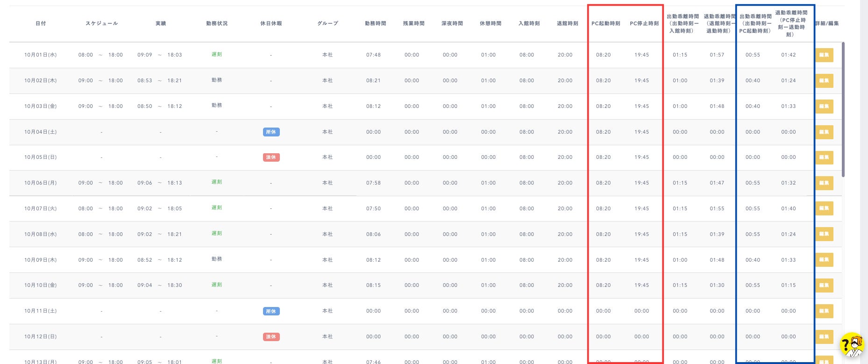This screenshot has height=364, width=868.
Task: Click the vertical scrollbar of the table
Action: 843,110
